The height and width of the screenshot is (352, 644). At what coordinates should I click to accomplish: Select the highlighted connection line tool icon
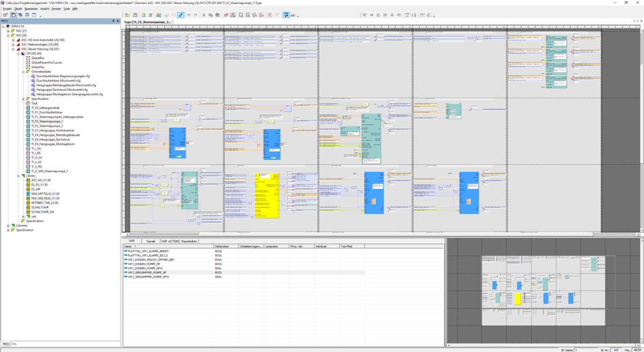pyautogui.click(x=181, y=15)
